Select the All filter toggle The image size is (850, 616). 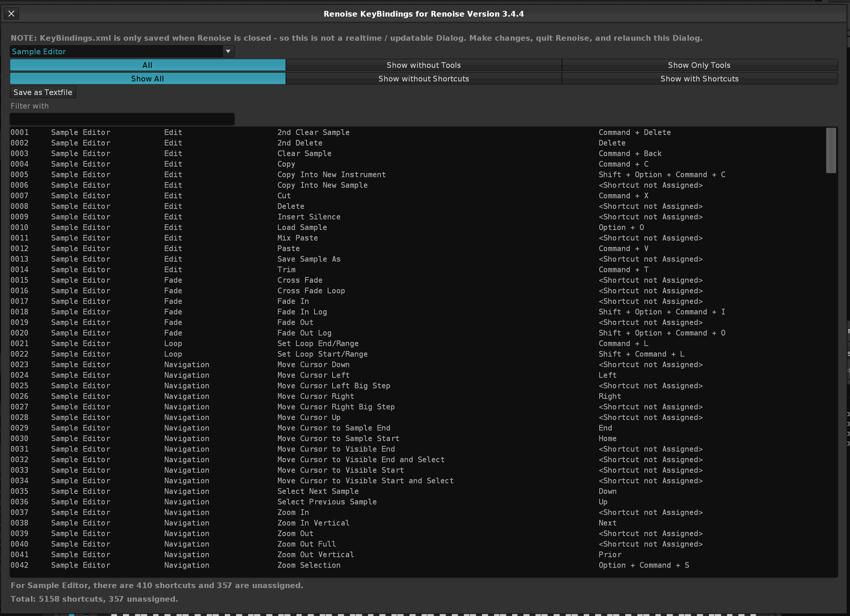(x=147, y=65)
